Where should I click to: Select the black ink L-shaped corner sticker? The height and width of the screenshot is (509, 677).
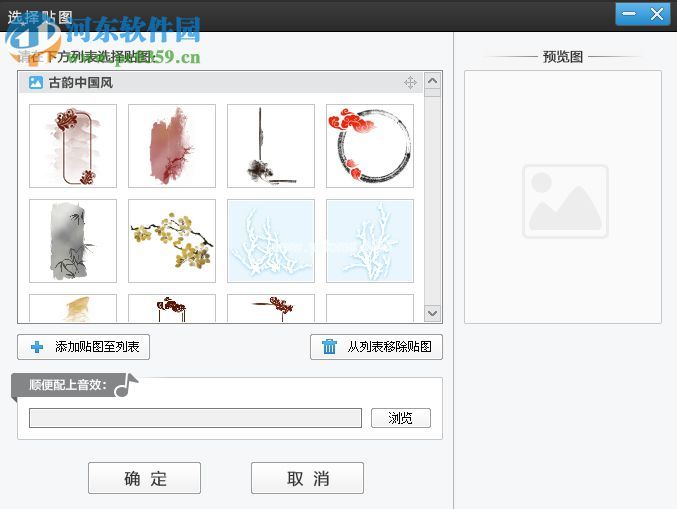(x=271, y=146)
